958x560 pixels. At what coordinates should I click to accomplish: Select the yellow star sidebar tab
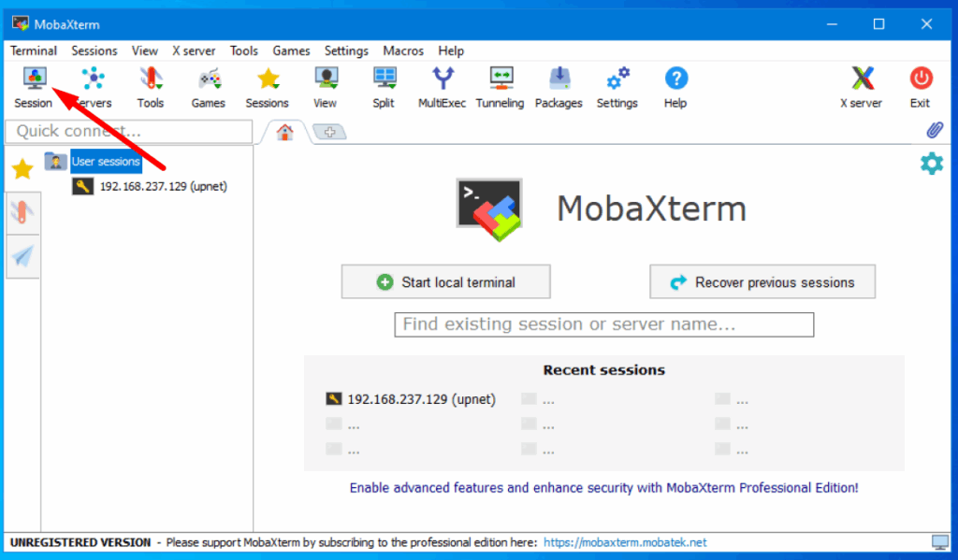(22, 168)
